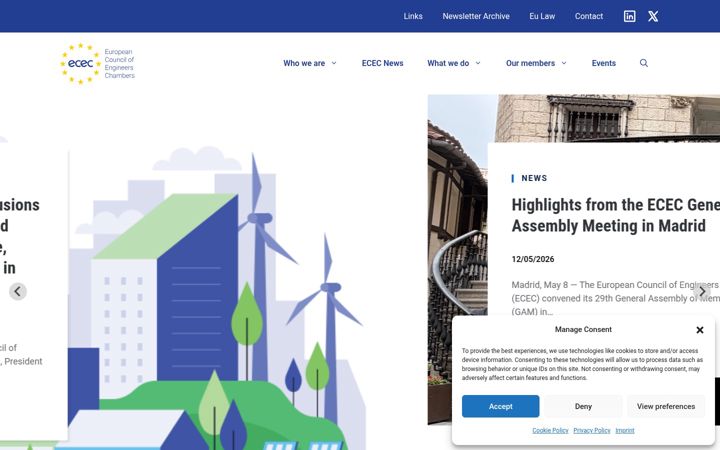Open View preferences for cookies
Viewport: 720px width, 450px height.
666,406
